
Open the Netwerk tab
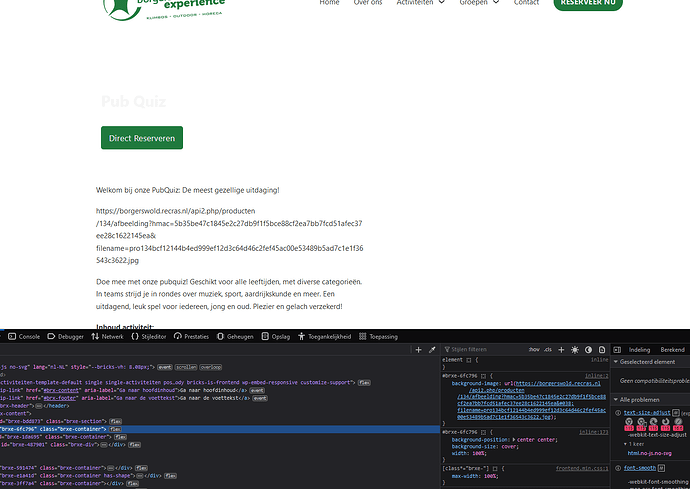click(107, 337)
